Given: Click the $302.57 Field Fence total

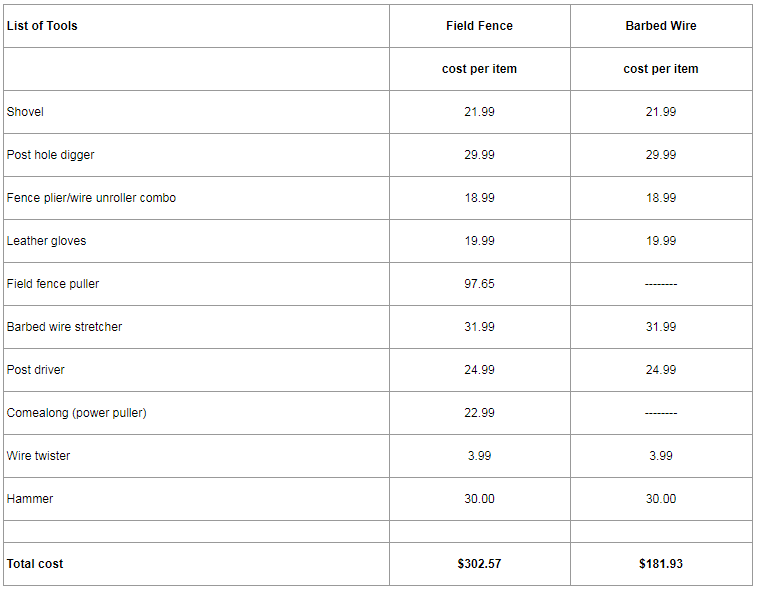Looking at the screenshot, I should pyautogui.click(x=479, y=564).
